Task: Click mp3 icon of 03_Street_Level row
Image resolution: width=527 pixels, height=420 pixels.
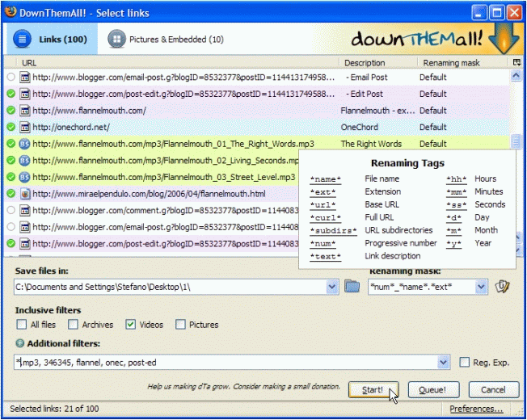Action: (x=24, y=177)
